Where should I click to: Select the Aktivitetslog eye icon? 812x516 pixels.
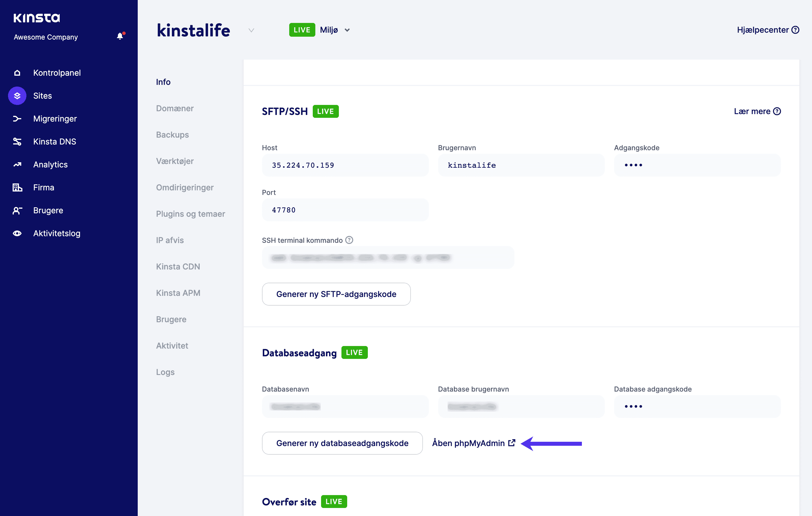[x=17, y=233]
